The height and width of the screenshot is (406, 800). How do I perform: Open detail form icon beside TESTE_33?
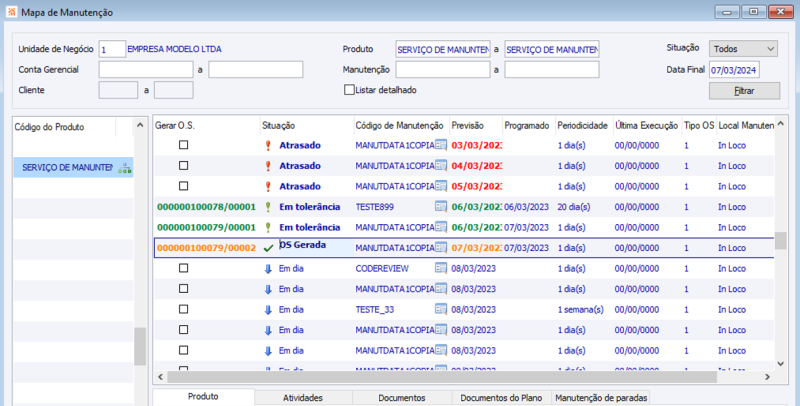[x=441, y=310]
